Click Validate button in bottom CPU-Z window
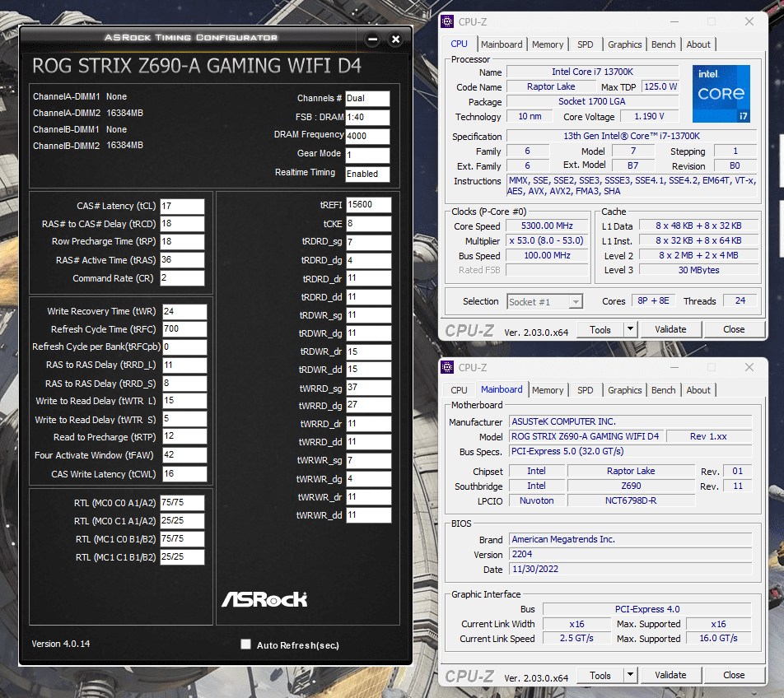784x698 pixels. click(x=670, y=676)
